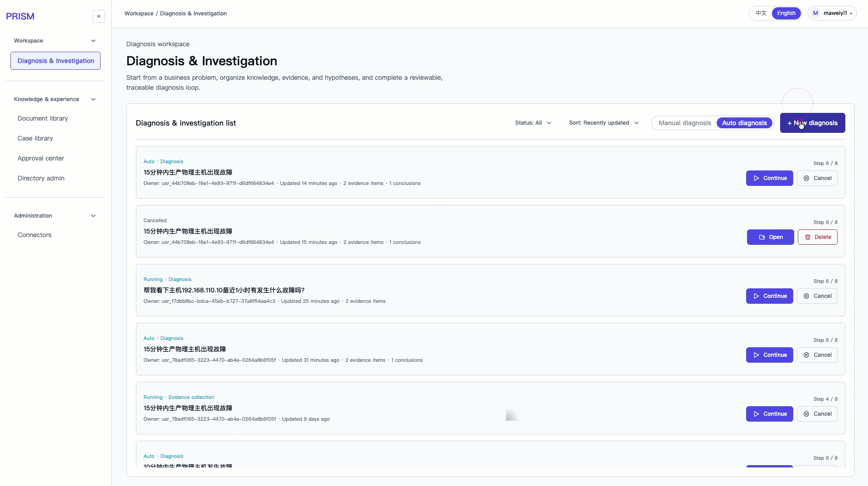Select Auto diagnosis mode
This screenshot has width=868, height=486.
click(744, 123)
